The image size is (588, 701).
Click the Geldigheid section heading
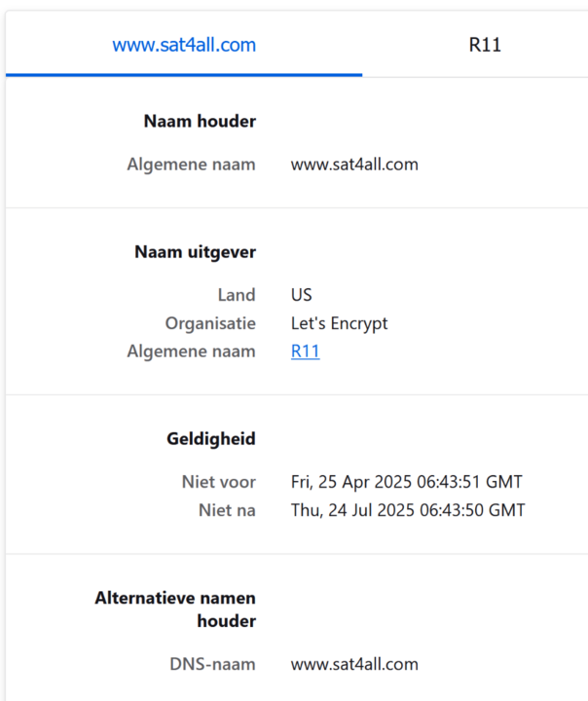tap(211, 439)
